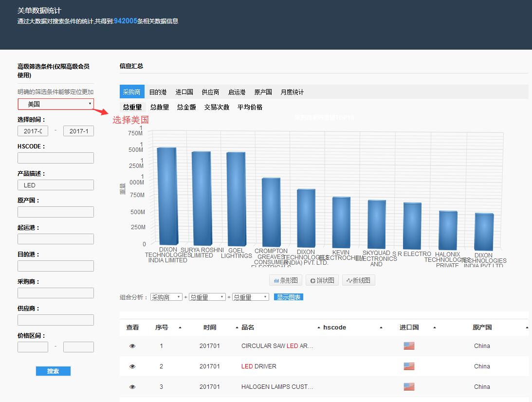The width and height of the screenshot is (532, 402).
Task: Click US flag in CIRCULAR SAW row
Action: 409,346
